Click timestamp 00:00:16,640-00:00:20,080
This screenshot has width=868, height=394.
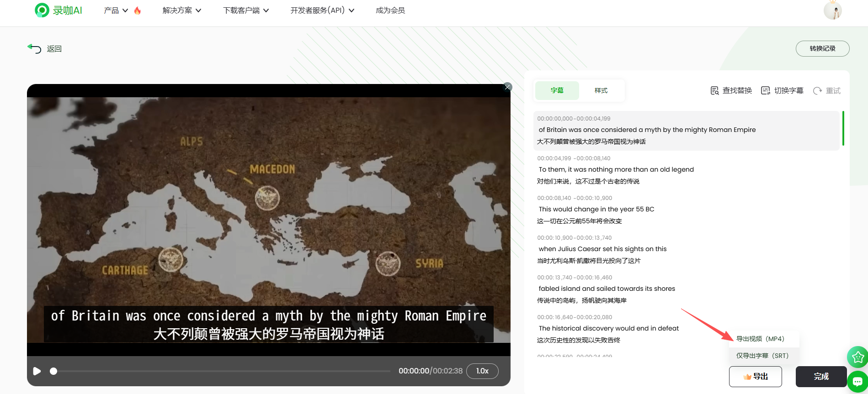click(575, 317)
